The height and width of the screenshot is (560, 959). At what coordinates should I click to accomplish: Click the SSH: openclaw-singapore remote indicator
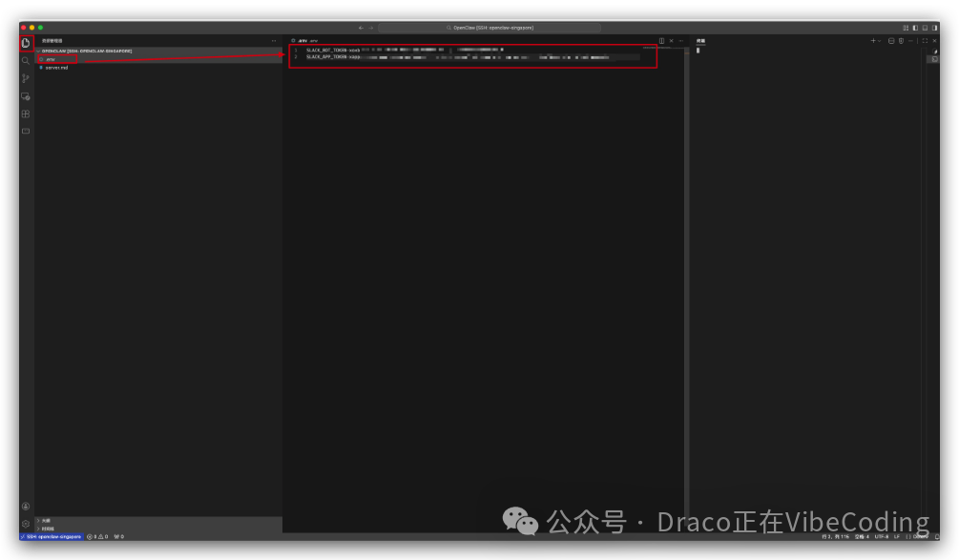pyautogui.click(x=52, y=537)
